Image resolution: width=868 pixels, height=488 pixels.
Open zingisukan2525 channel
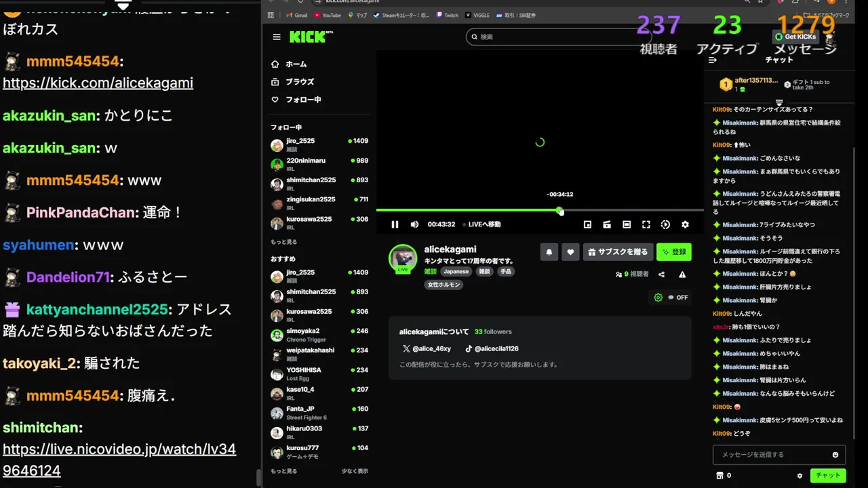tap(319, 203)
